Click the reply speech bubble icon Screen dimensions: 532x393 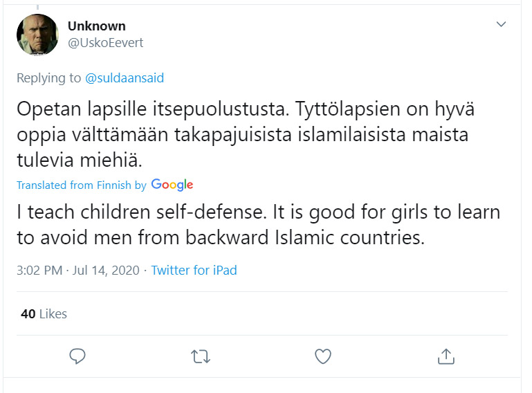(78, 356)
